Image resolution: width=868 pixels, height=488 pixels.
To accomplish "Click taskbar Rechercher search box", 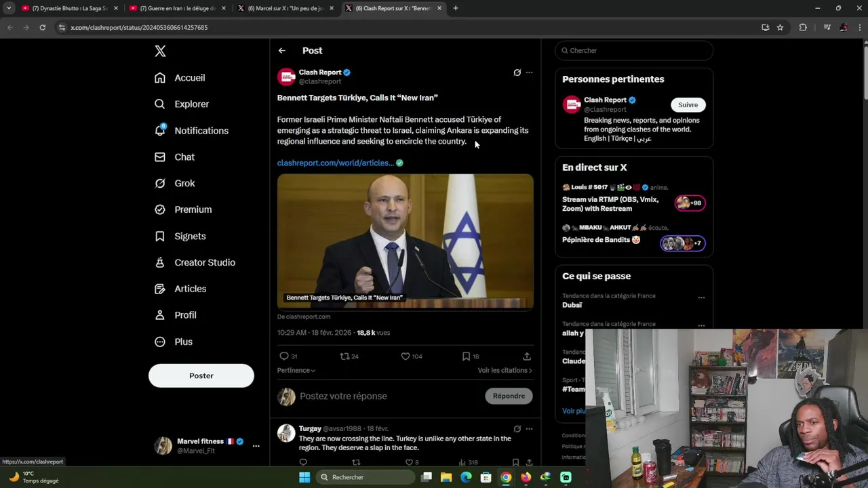I will click(366, 478).
